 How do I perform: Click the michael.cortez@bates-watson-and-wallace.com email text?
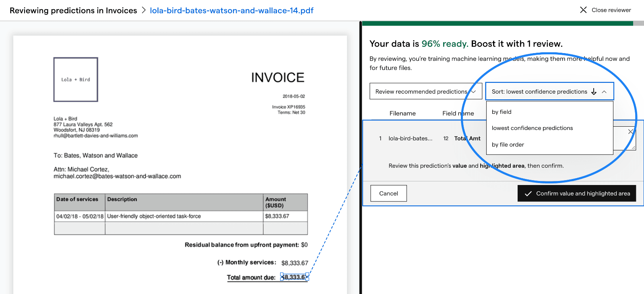tap(117, 176)
